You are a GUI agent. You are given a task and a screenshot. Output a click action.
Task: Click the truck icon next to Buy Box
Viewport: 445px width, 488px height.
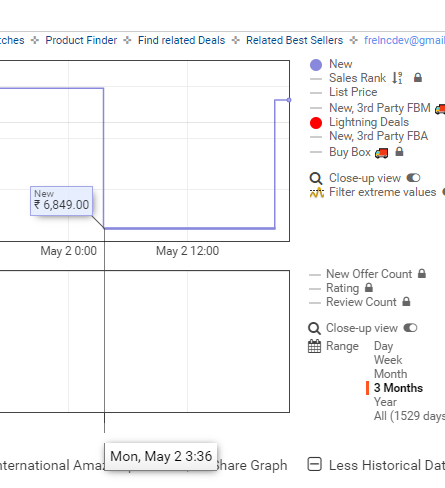(x=381, y=153)
